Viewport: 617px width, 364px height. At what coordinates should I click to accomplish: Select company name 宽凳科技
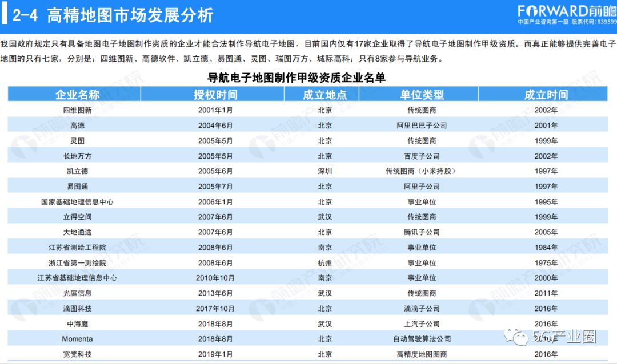tap(77, 354)
